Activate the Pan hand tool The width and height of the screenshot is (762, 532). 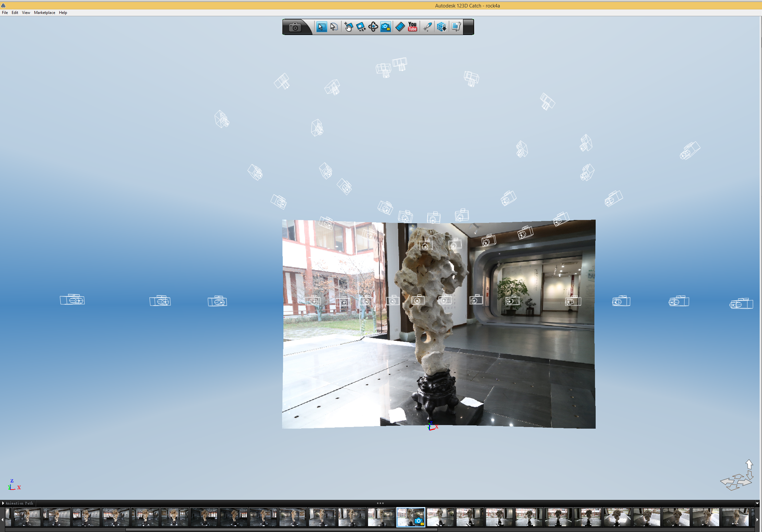pos(348,27)
